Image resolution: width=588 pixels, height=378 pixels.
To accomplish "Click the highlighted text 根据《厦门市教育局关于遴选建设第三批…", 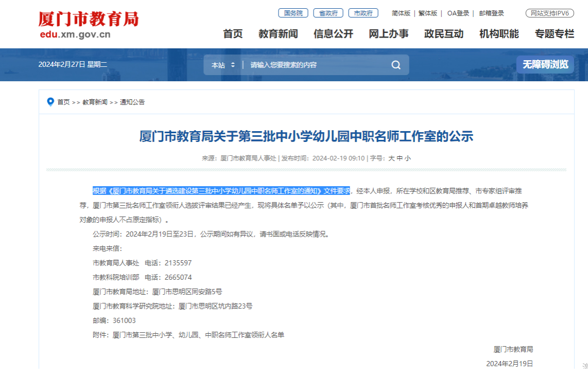I will [x=221, y=191].
